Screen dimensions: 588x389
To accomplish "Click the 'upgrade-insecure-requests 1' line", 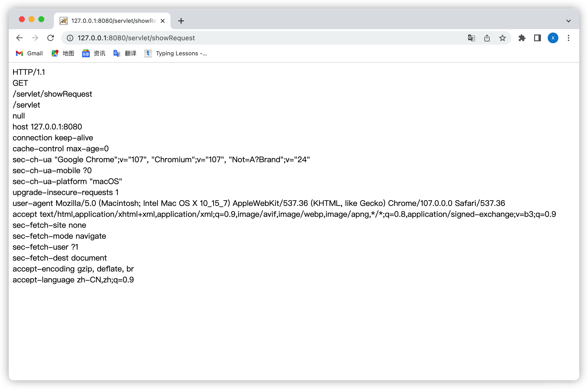I will pyautogui.click(x=66, y=192).
